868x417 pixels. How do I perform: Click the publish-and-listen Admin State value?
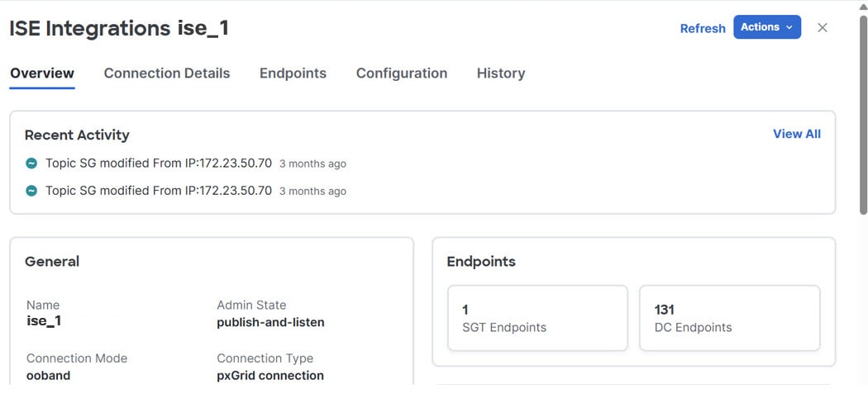[x=270, y=322]
